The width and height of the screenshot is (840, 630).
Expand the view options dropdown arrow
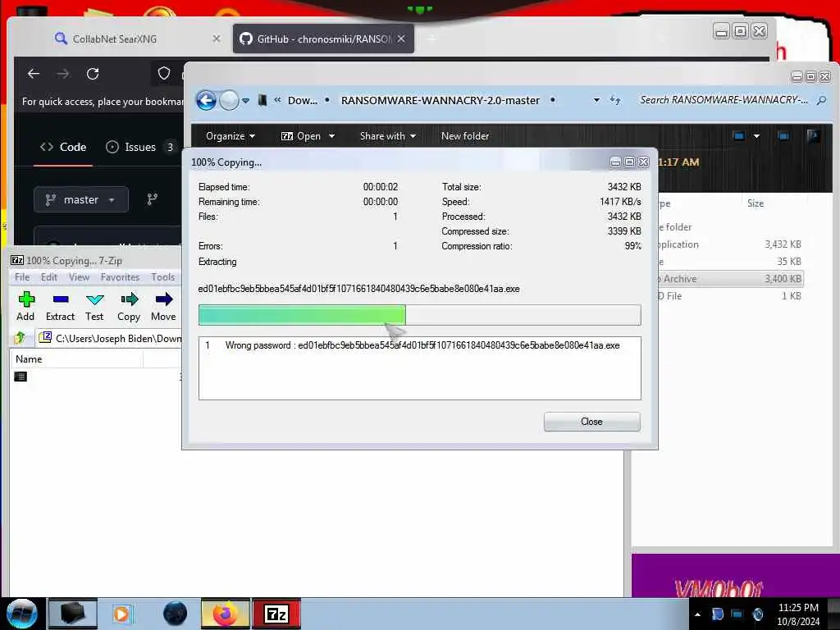(x=756, y=136)
